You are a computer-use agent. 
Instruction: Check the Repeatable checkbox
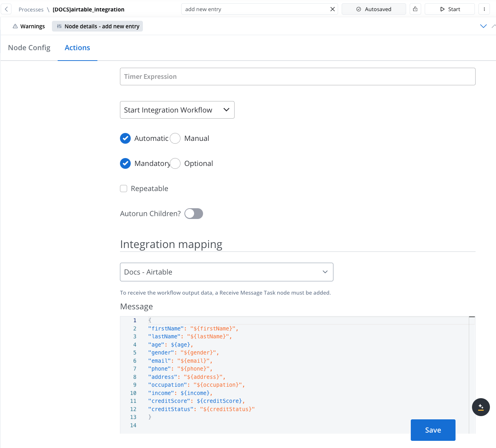[x=124, y=189]
